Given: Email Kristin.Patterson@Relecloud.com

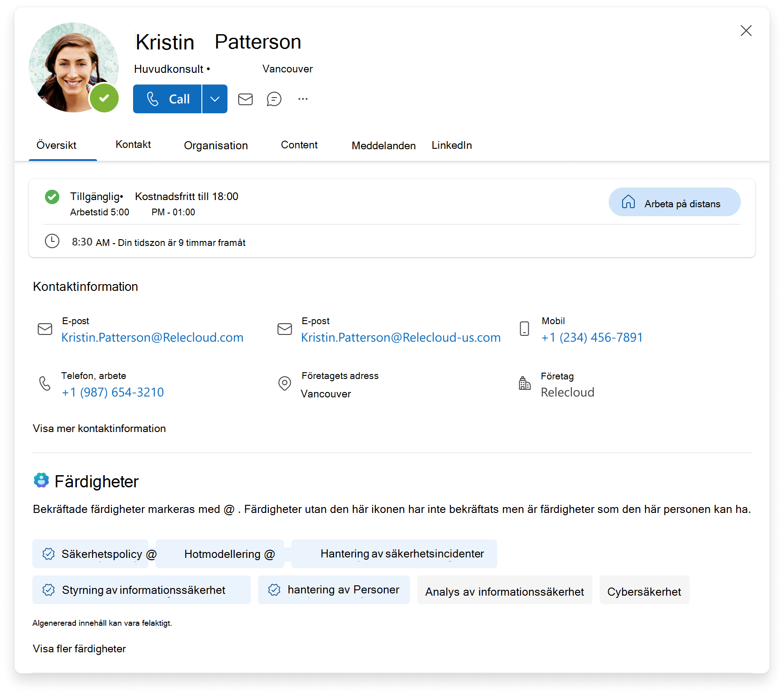Looking at the screenshot, I should pos(152,337).
